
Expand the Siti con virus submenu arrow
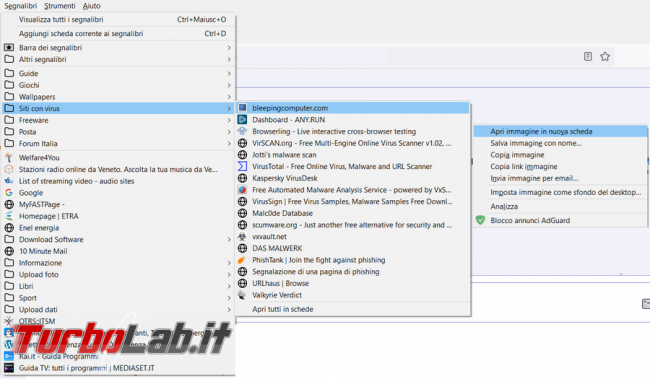click(229, 108)
